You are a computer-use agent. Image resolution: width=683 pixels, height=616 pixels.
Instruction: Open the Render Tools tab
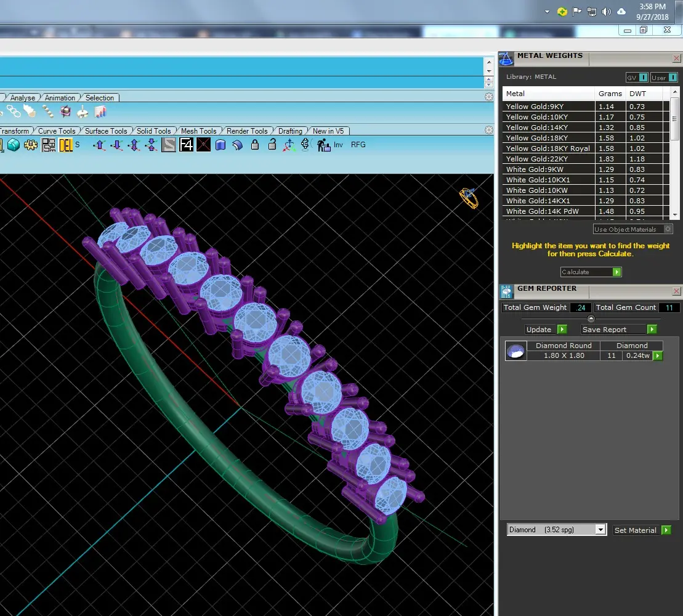[x=247, y=131]
